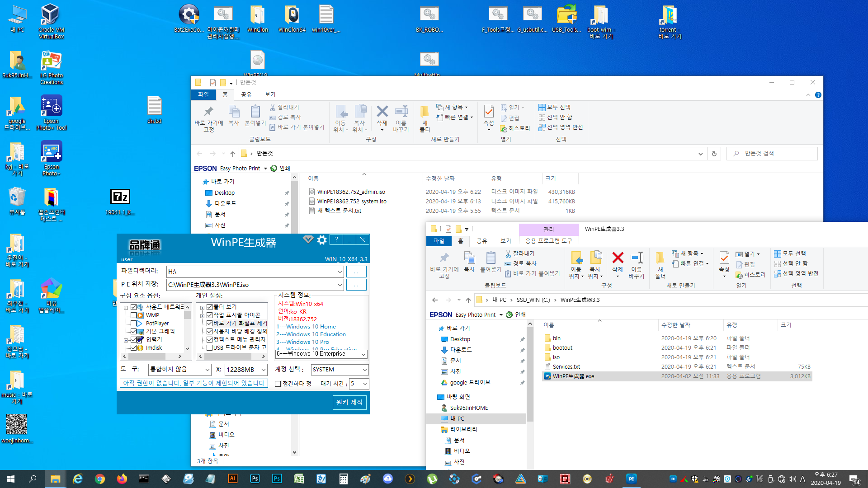868x488 pixels.
Task: Click the Delete icon in the 만든것 window ribbon
Action: (382, 111)
